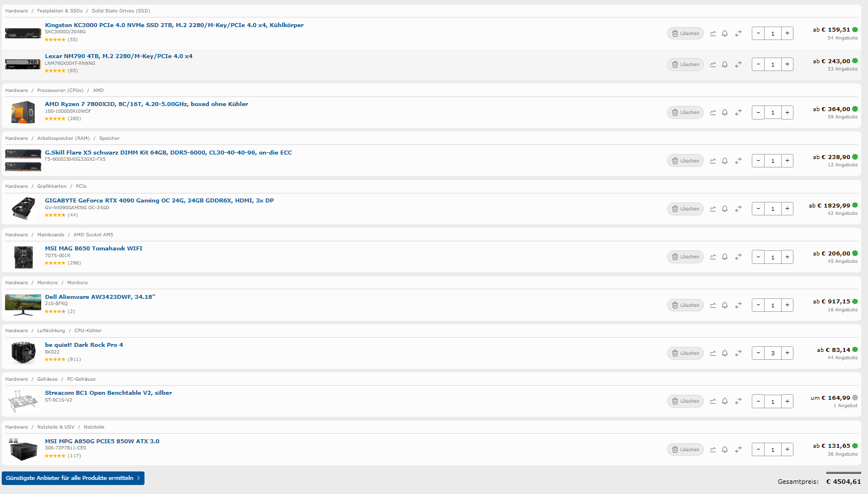Open '42 Angebote' offers for RTX 4090

click(842, 213)
